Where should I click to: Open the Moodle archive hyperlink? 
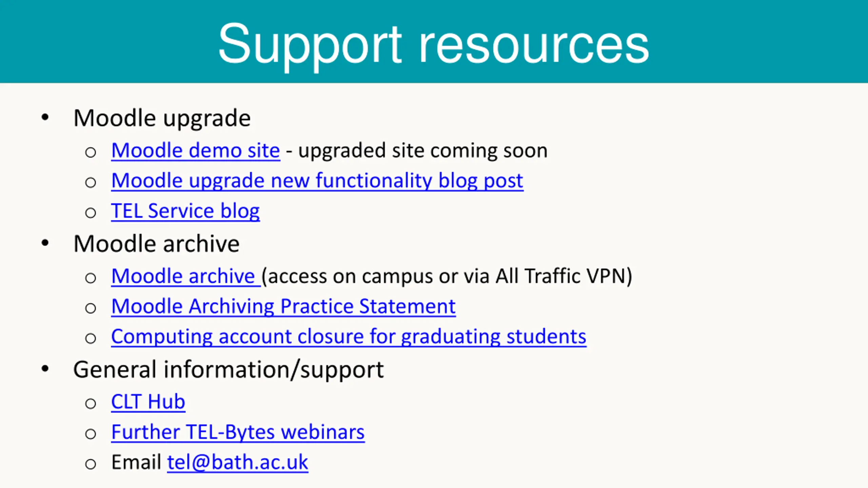pos(186,276)
